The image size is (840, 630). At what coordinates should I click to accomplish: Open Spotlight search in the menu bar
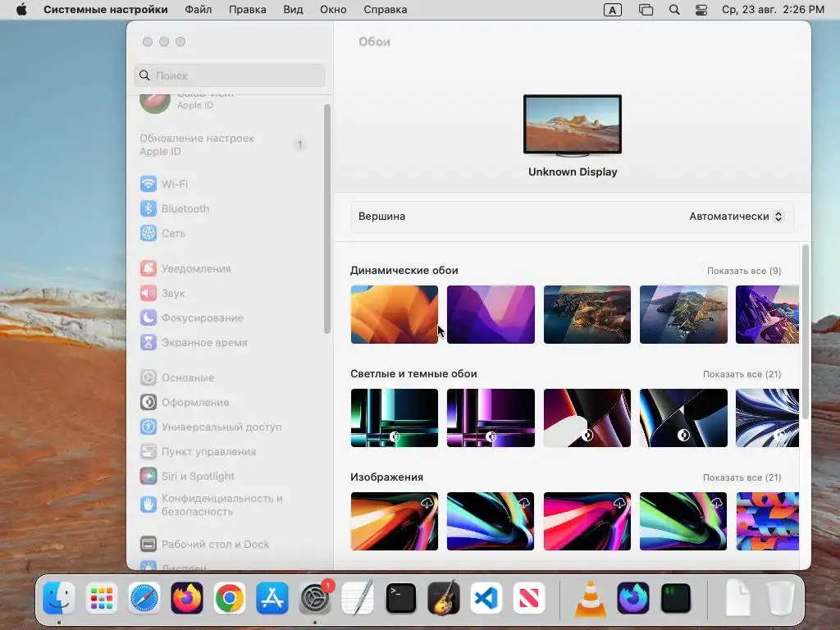tap(674, 10)
